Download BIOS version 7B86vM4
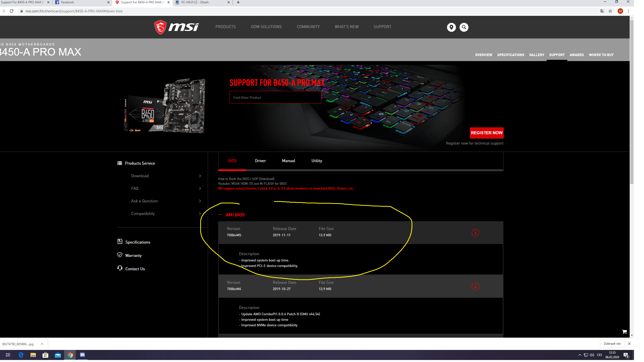Image resolution: width=644 pixels, height=362 pixels. [475, 286]
